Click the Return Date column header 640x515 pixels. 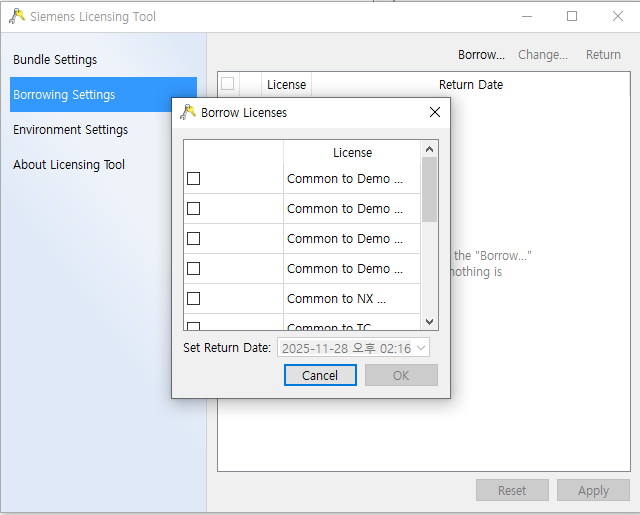tap(471, 84)
